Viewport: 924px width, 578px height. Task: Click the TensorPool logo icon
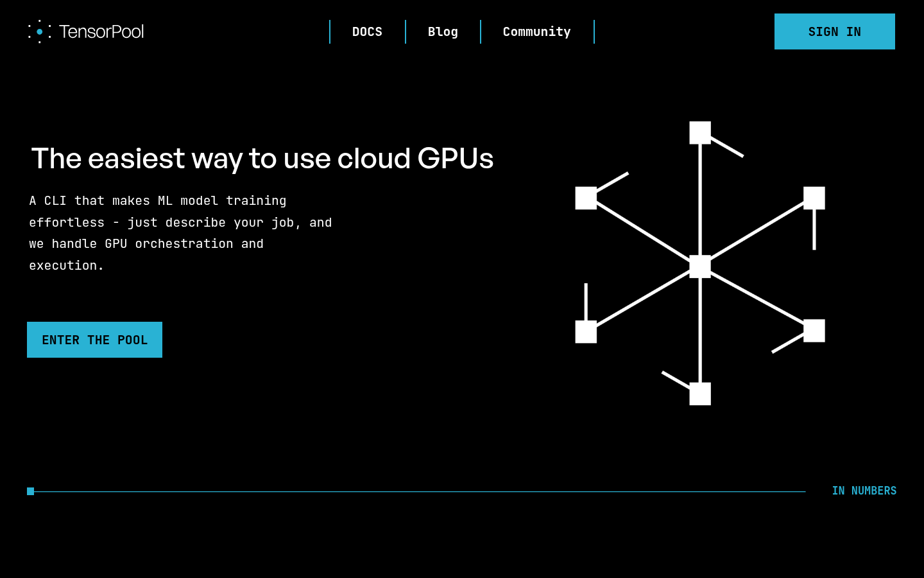[x=39, y=31]
